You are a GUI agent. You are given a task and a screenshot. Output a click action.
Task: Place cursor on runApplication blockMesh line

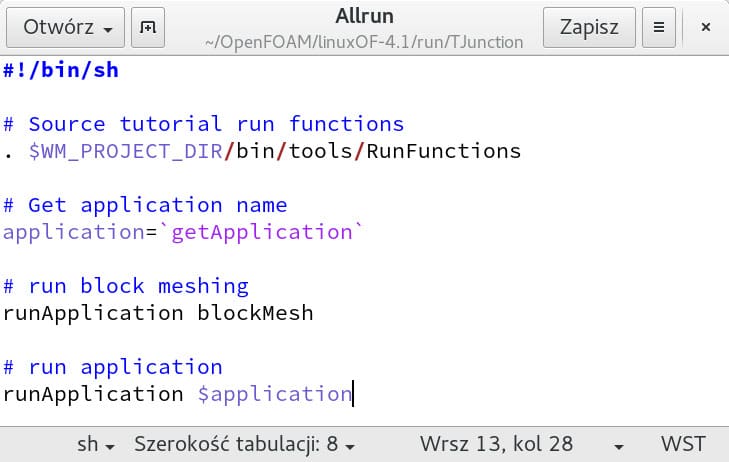pos(158,313)
